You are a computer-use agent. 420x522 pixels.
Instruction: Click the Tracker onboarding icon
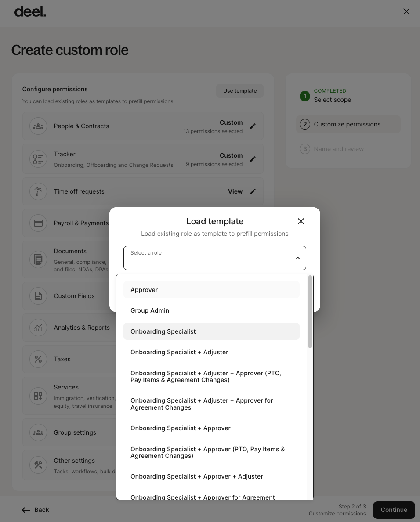pos(38,159)
